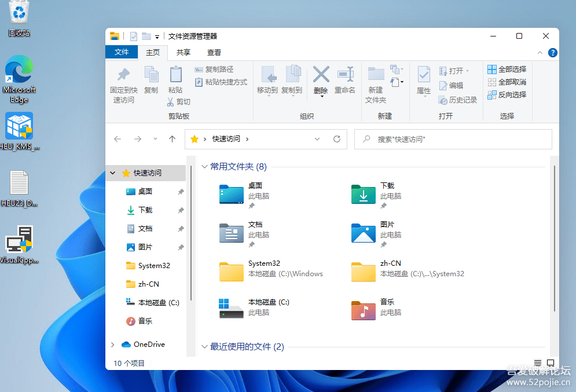
Task: Switch to the 共享 ribbon tab
Action: [x=184, y=53]
